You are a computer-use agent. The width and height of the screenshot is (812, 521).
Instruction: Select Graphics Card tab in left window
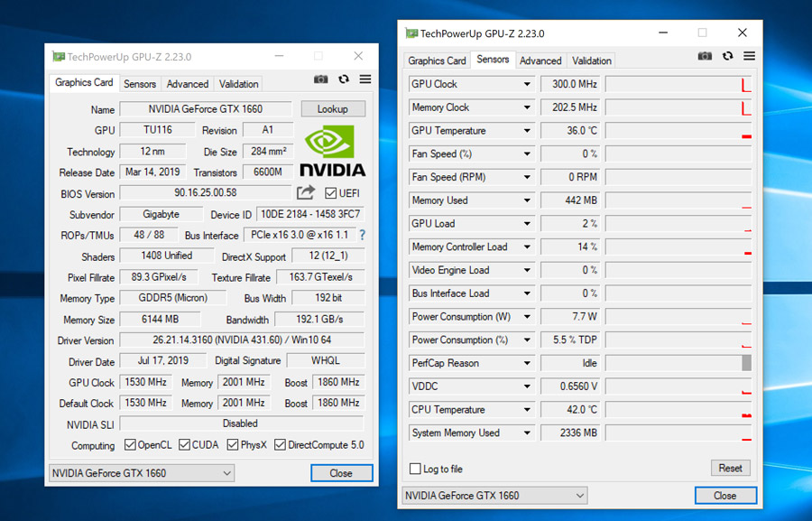[x=84, y=83]
